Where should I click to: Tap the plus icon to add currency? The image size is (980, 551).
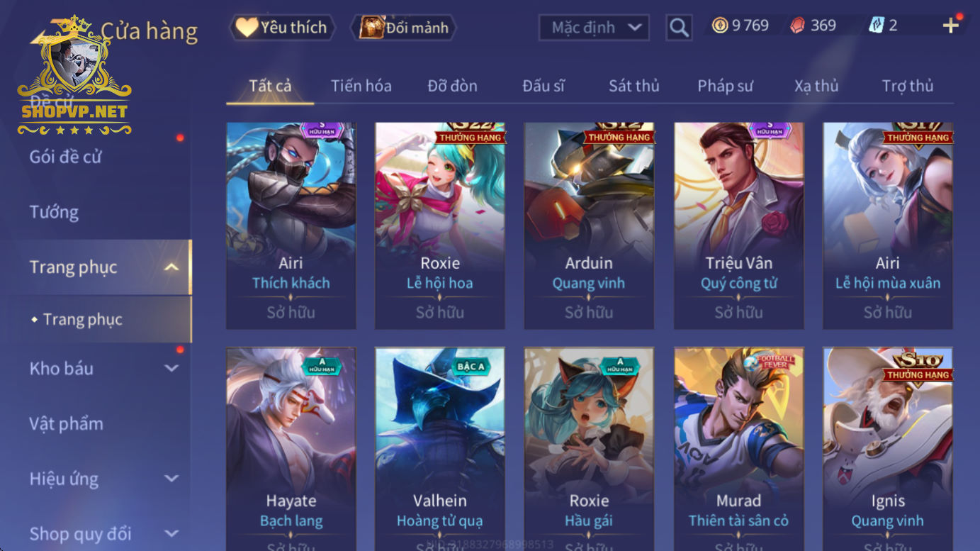(950, 26)
